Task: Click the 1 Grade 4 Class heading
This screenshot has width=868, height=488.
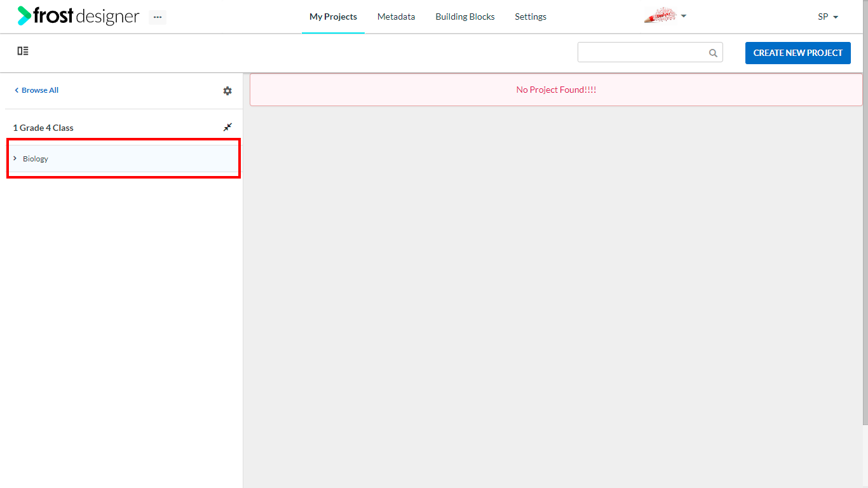Action: (x=43, y=128)
